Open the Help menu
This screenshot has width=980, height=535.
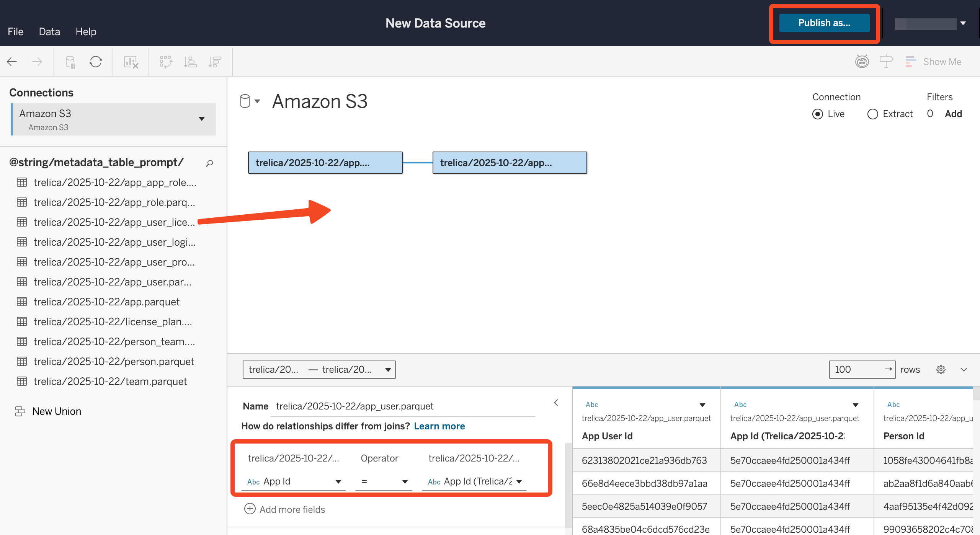click(86, 32)
